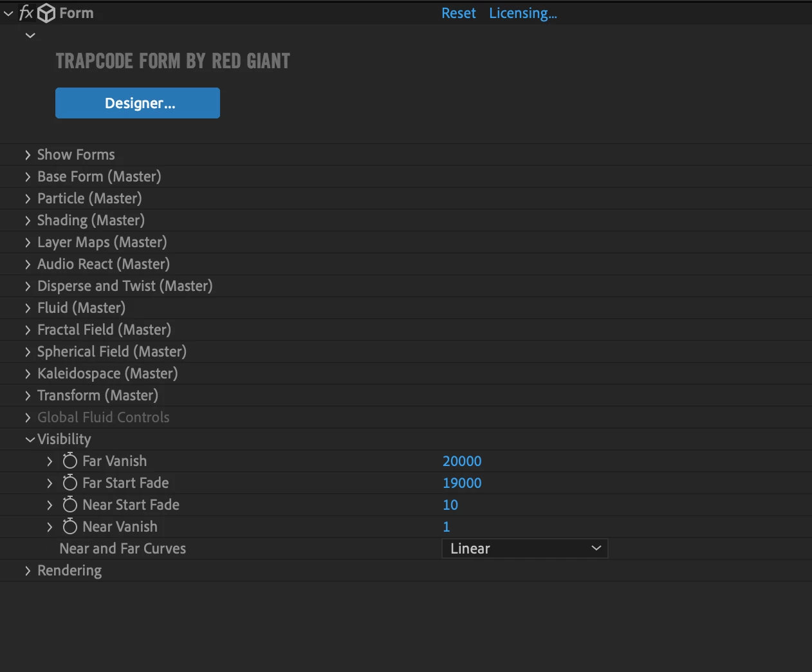Expand Fractal Field (Master) chevron
Viewport: 812px width, 672px height.
click(x=28, y=330)
